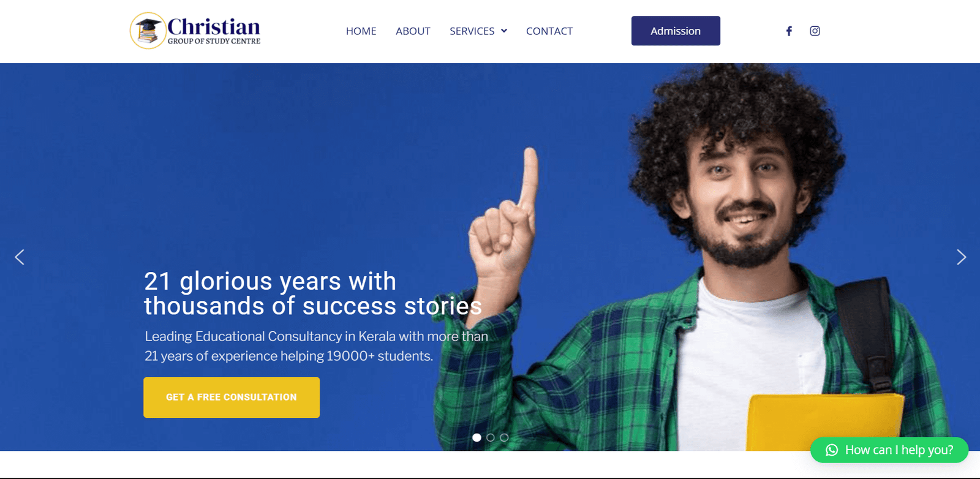Click Get A Free Consultation button
This screenshot has height=479, width=980.
pos(232,398)
